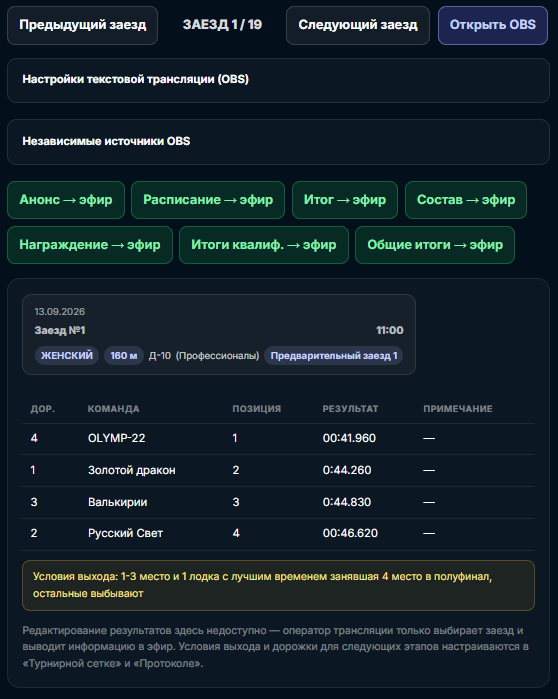Click the ДОР. column header
Image resolution: width=558 pixels, height=699 pixels.
pyautogui.click(x=43, y=409)
